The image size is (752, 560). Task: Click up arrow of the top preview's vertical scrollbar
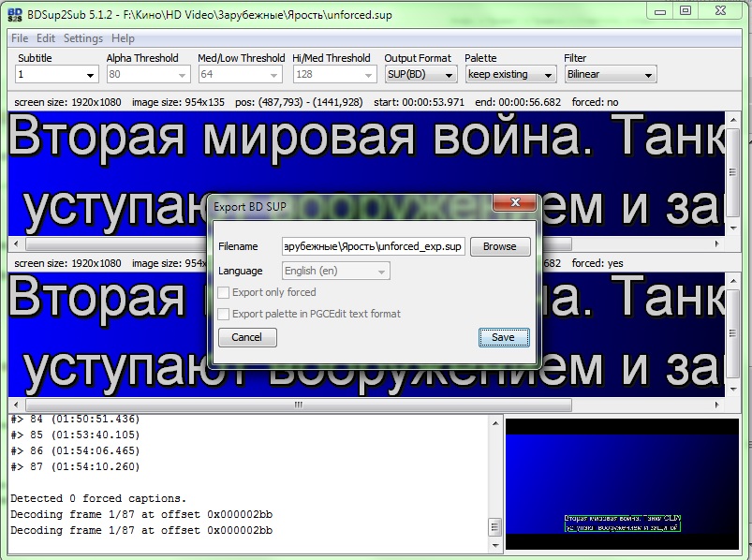click(x=733, y=119)
